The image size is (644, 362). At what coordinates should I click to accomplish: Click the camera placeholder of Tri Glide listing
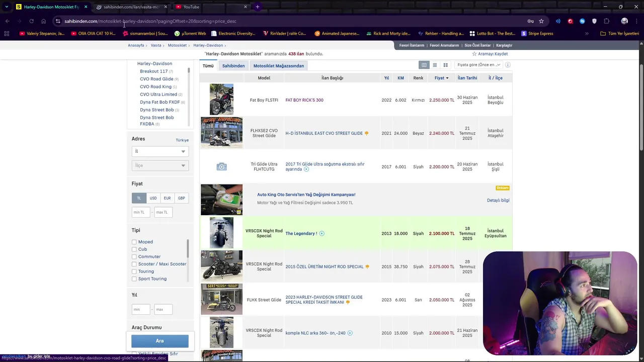pyautogui.click(x=221, y=166)
